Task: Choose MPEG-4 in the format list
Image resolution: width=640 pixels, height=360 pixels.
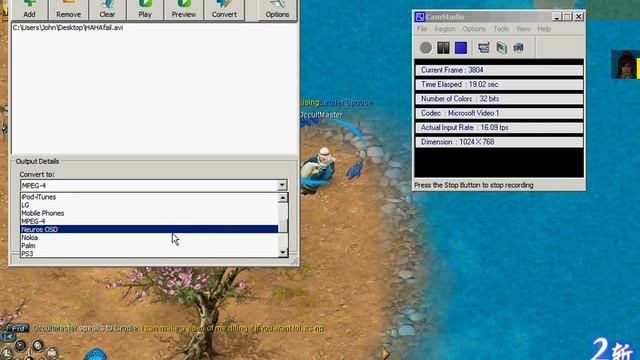Action: pyautogui.click(x=149, y=221)
